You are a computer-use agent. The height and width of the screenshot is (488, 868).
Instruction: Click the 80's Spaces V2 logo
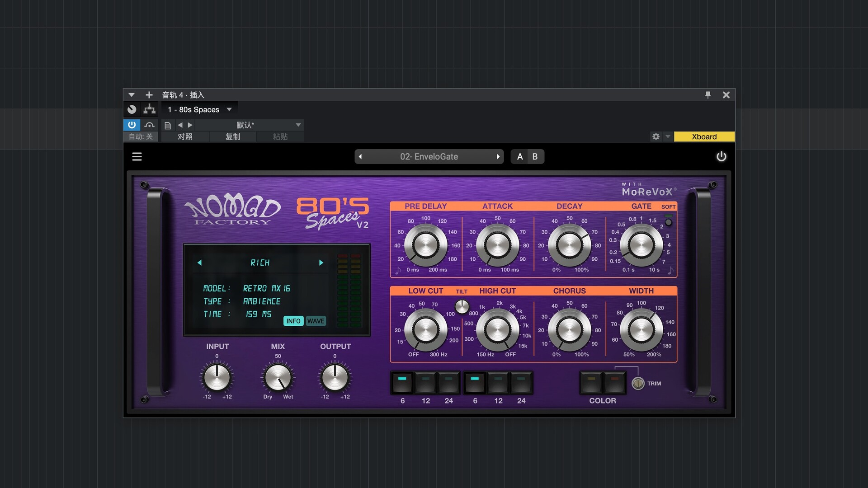tap(333, 213)
